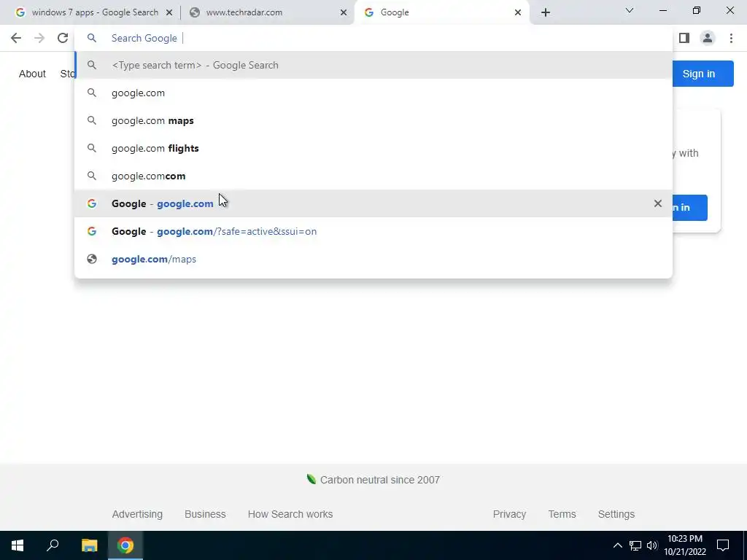Open the Windows Start menu
Viewport: 747px width, 560px height.
pos(18,545)
